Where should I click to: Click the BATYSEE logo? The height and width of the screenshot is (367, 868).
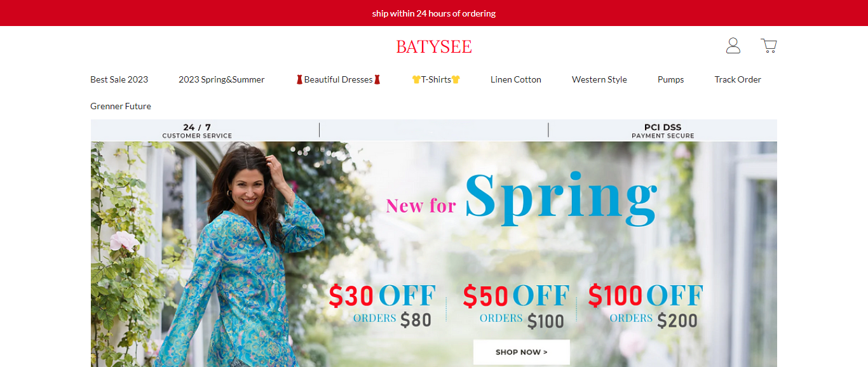434,46
